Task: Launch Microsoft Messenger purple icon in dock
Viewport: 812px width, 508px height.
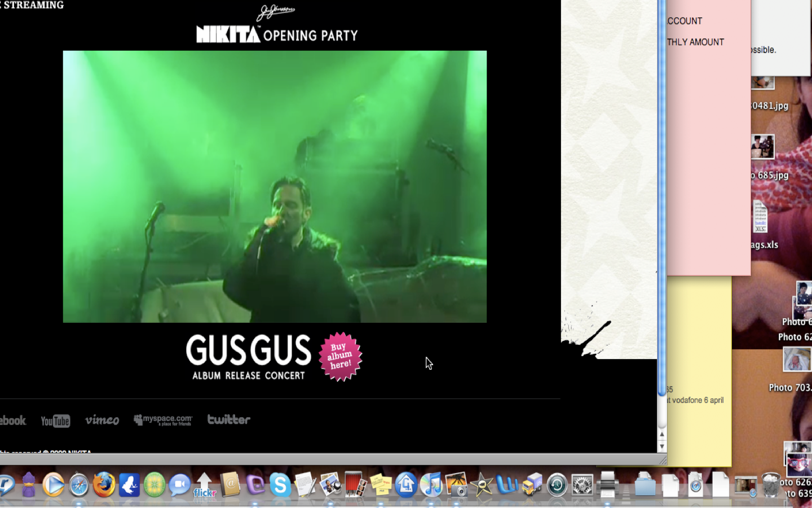Action: pyautogui.click(x=255, y=485)
